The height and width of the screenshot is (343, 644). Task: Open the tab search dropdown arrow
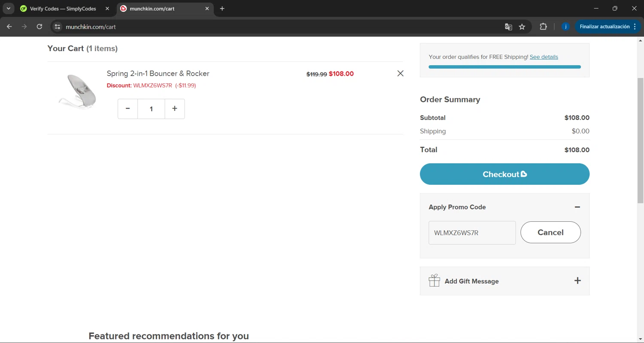8,9
